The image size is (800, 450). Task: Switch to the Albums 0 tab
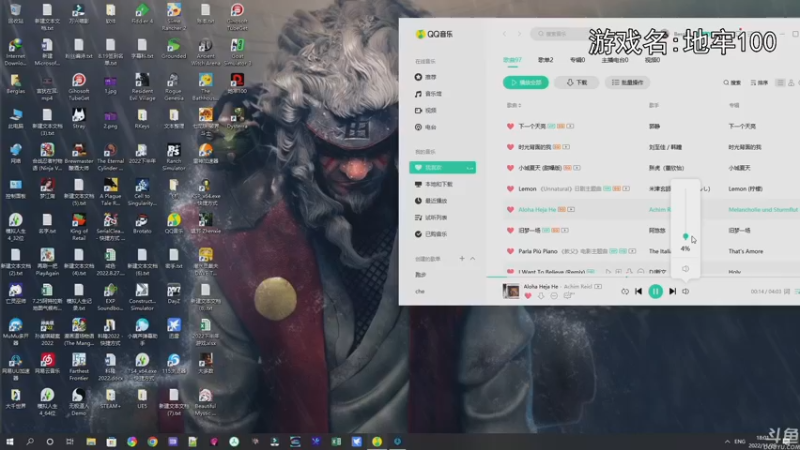[577, 60]
